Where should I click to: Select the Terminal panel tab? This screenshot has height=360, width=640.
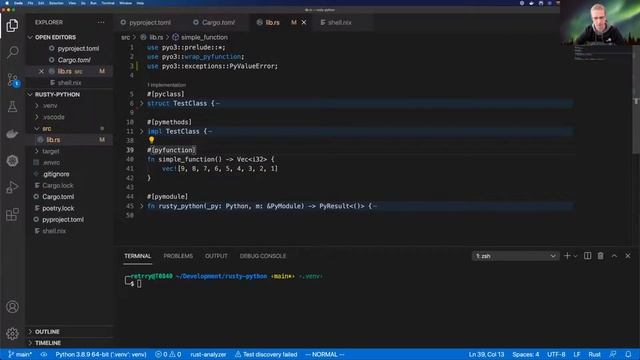(138, 256)
